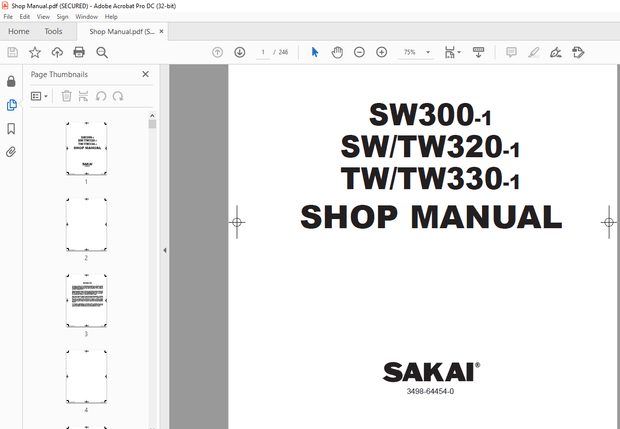
Task: Open the Bookmarks panel
Action: tap(11, 129)
